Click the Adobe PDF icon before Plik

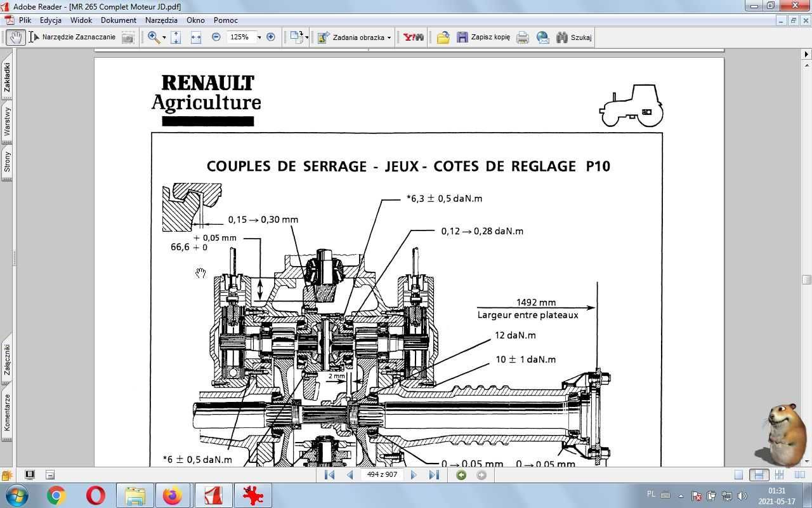[9, 20]
